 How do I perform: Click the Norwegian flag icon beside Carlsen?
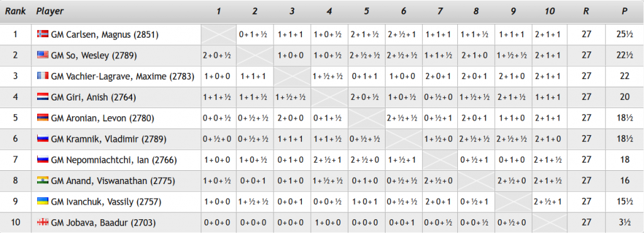pos(43,34)
